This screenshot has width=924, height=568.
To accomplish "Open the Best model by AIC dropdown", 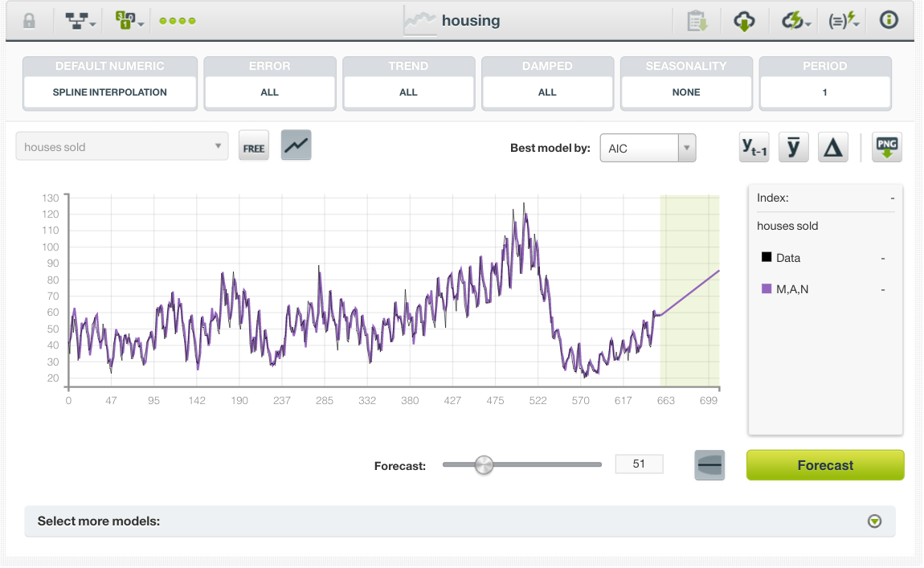I will tap(648, 147).
